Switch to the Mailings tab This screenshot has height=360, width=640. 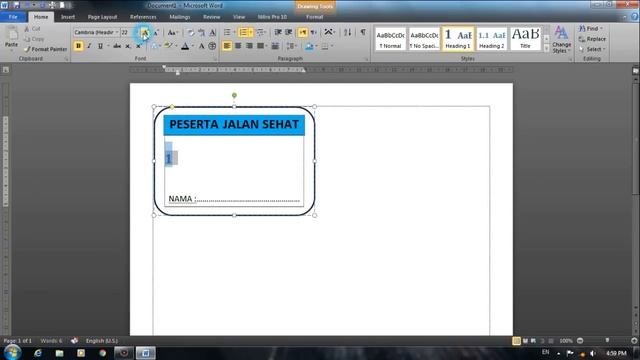pyautogui.click(x=180, y=17)
